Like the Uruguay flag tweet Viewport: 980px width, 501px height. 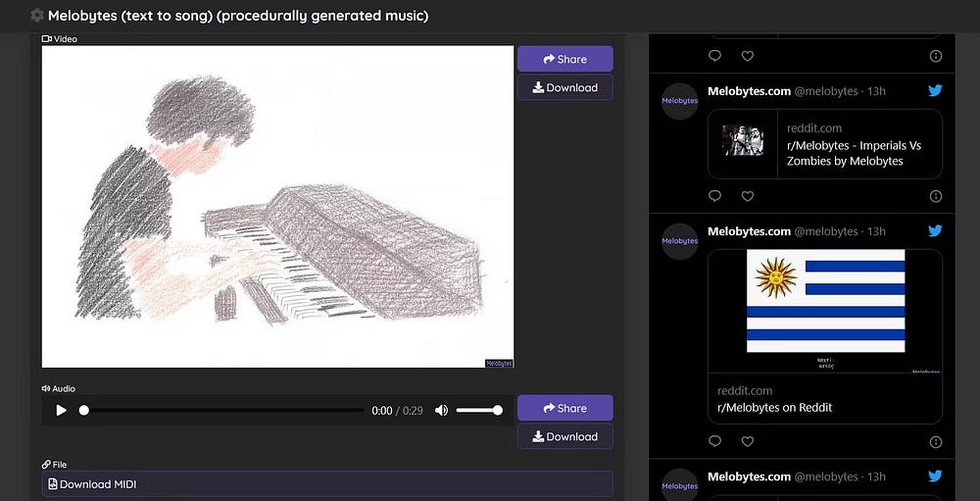pos(748,441)
